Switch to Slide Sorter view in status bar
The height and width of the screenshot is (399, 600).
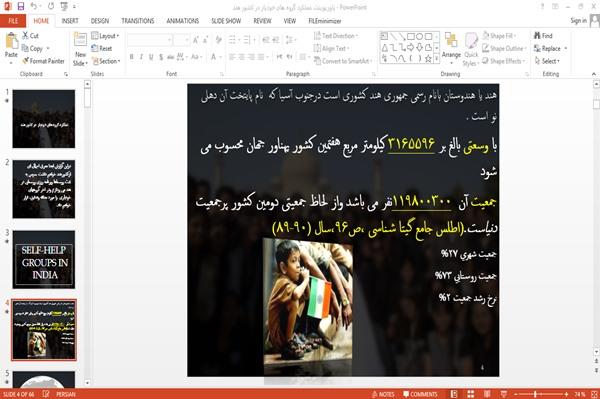[x=471, y=394]
